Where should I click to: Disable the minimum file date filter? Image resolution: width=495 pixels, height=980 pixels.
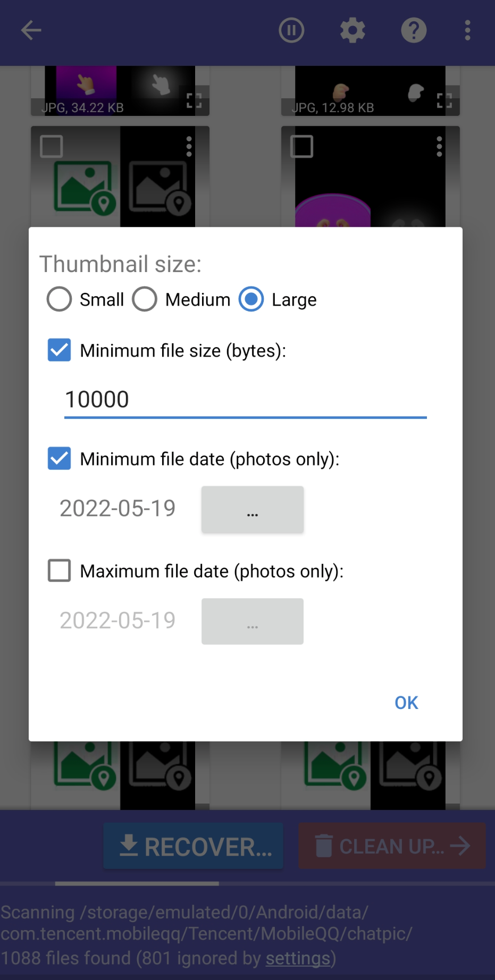pos(59,459)
